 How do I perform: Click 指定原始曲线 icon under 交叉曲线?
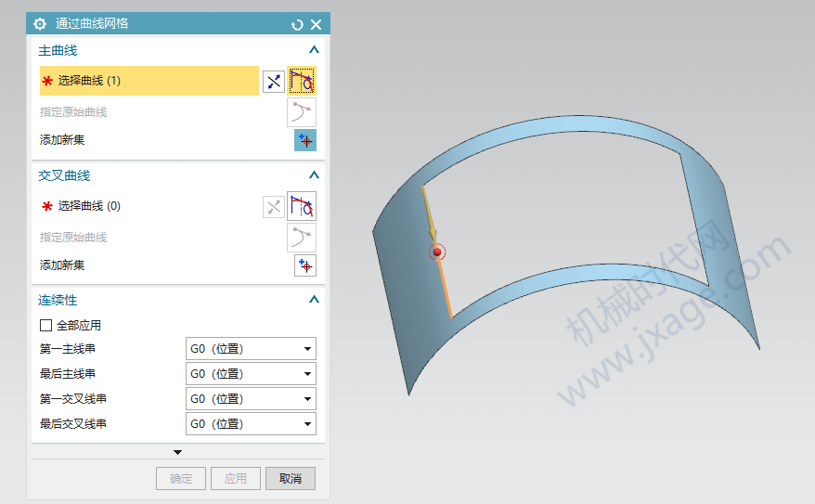tap(302, 238)
